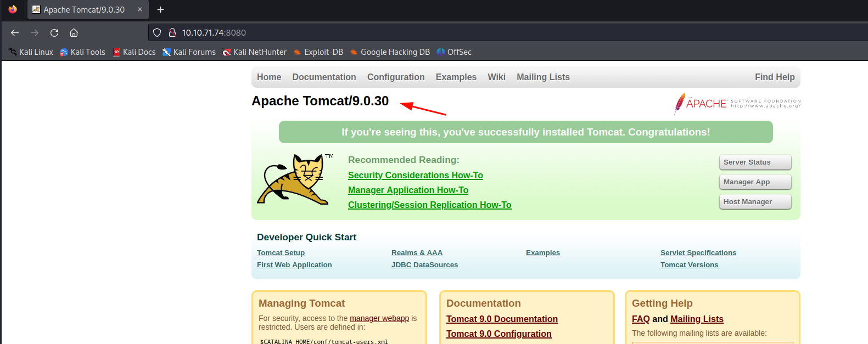Click the Managing Tomcat heading
Screen dimensions: 868x344
(x=301, y=303)
